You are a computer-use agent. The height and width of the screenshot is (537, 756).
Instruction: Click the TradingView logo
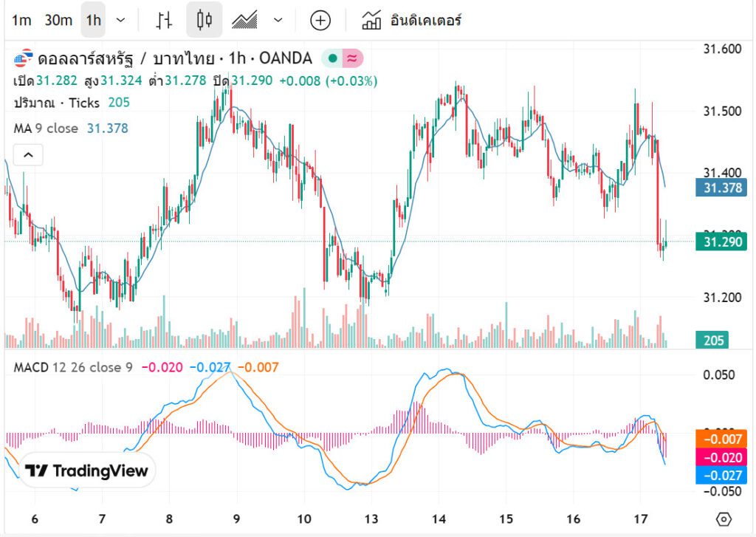pyautogui.click(x=86, y=471)
